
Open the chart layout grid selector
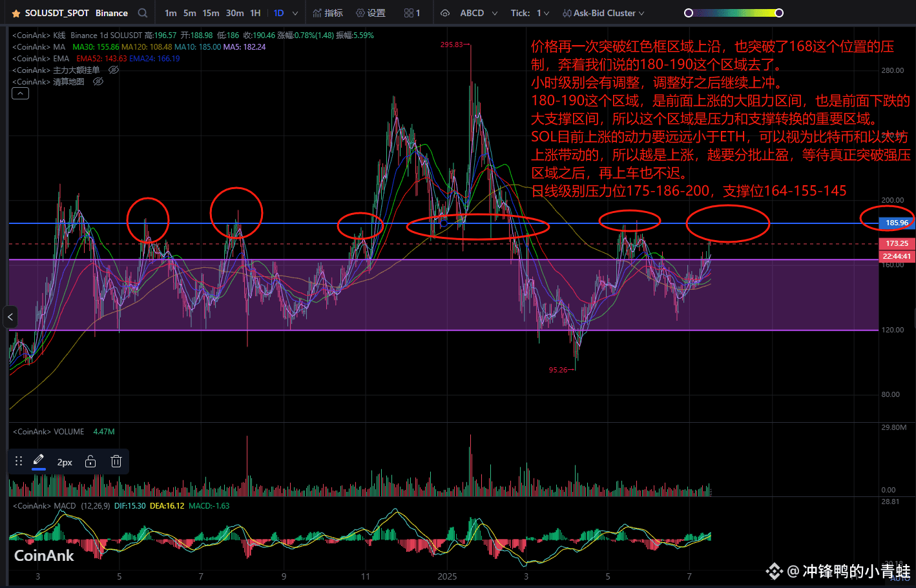(x=412, y=13)
